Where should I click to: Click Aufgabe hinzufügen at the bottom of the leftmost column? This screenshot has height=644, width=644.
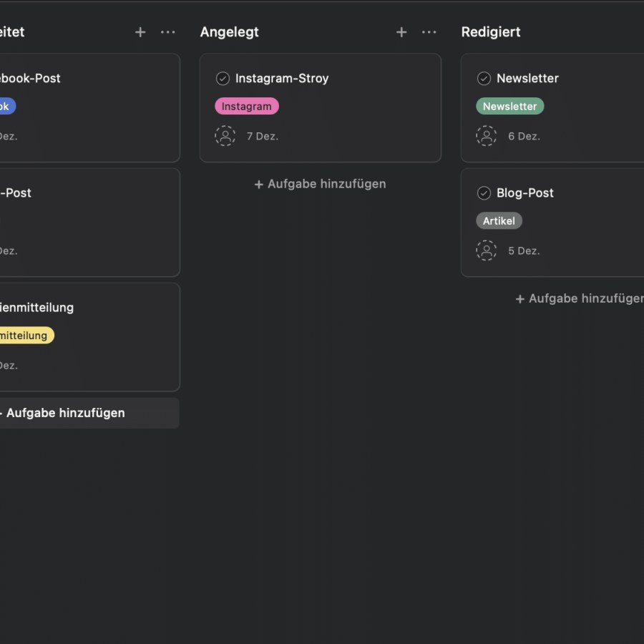(x=64, y=413)
